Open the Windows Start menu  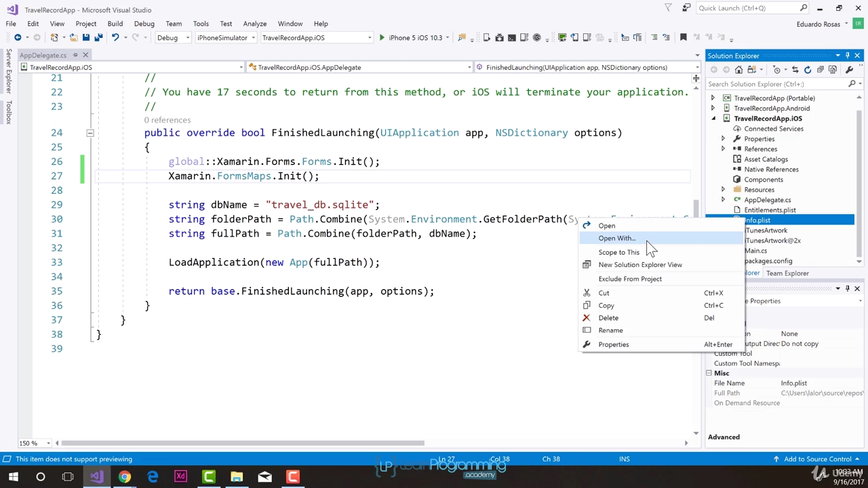13,477
